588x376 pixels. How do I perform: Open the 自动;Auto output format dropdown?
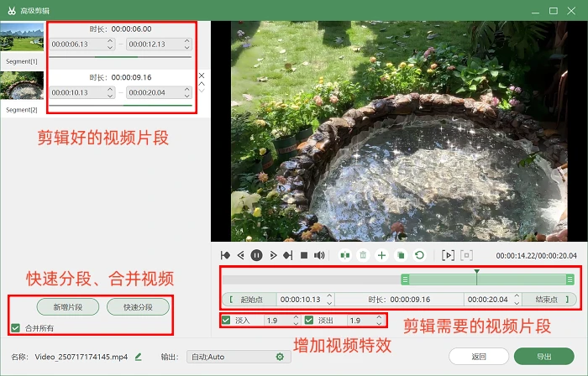pos(239,357)
